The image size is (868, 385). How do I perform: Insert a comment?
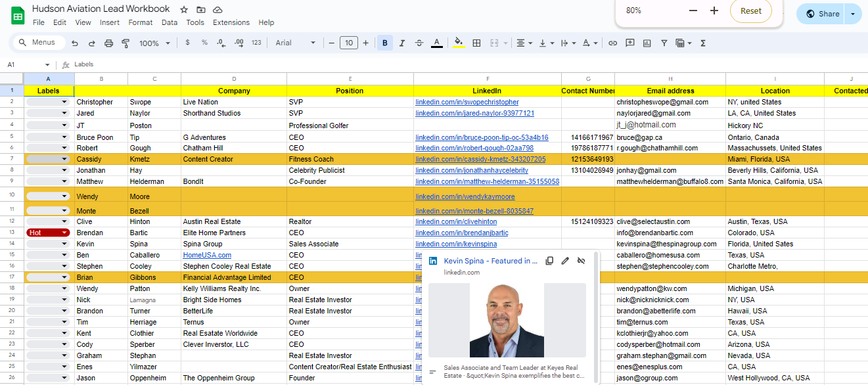[x=630, y=43]
